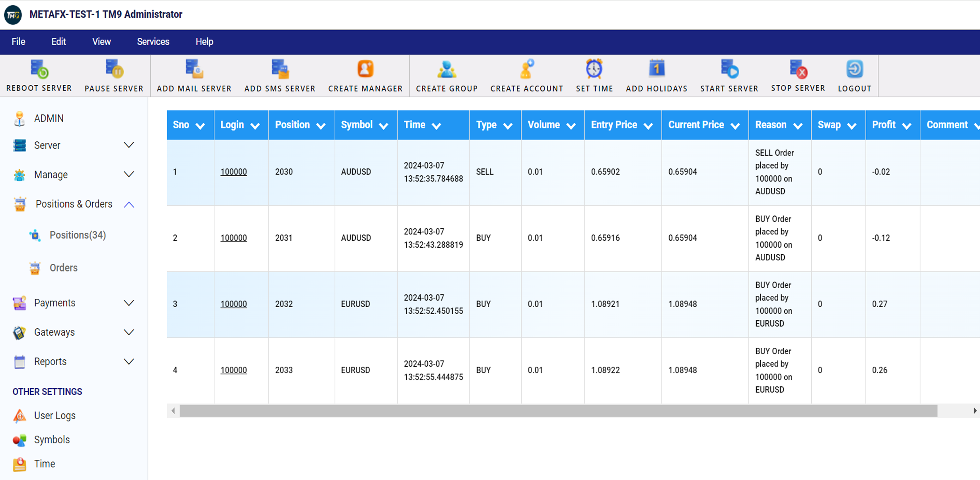Expand the Server sidebar section
This screenshot has height=480, width=980.
pos(129,145)
